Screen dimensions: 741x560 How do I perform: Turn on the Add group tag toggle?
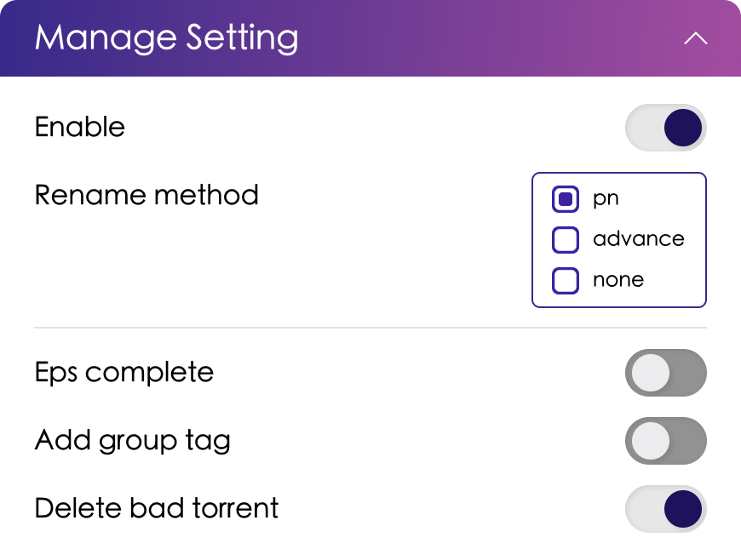(665, 441)
